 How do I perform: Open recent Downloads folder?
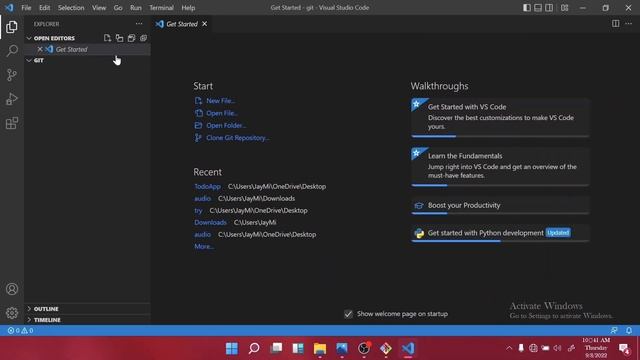(x=210, y=222)
